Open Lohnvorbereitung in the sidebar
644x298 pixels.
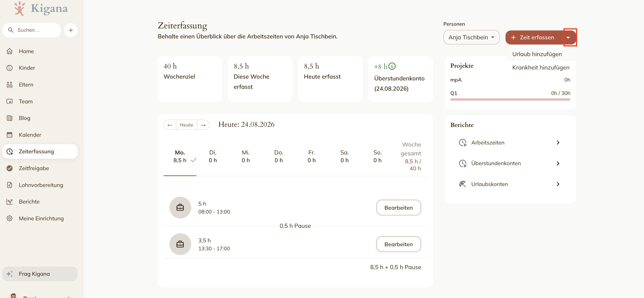tap(40, 185)
